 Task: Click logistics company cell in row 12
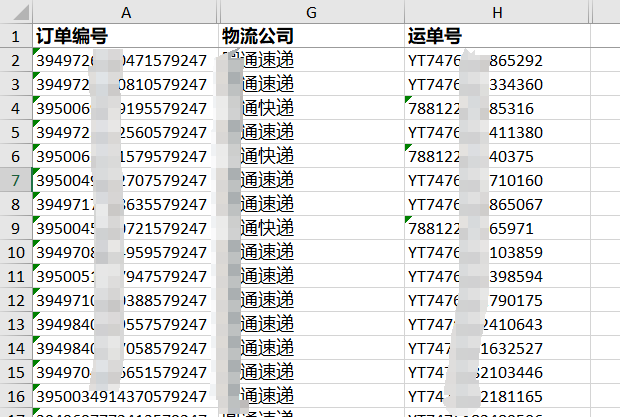click(x=311, y=300)
